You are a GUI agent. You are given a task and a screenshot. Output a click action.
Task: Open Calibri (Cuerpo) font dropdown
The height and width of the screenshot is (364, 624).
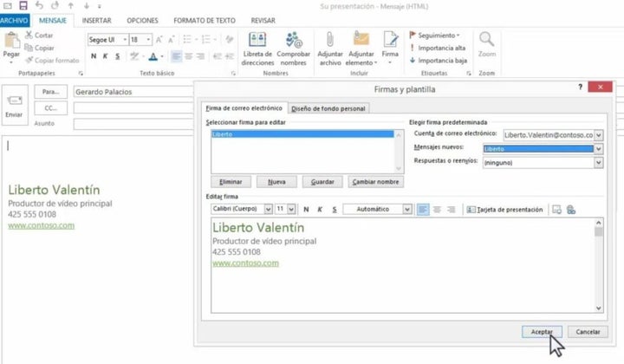pos(267,210)
